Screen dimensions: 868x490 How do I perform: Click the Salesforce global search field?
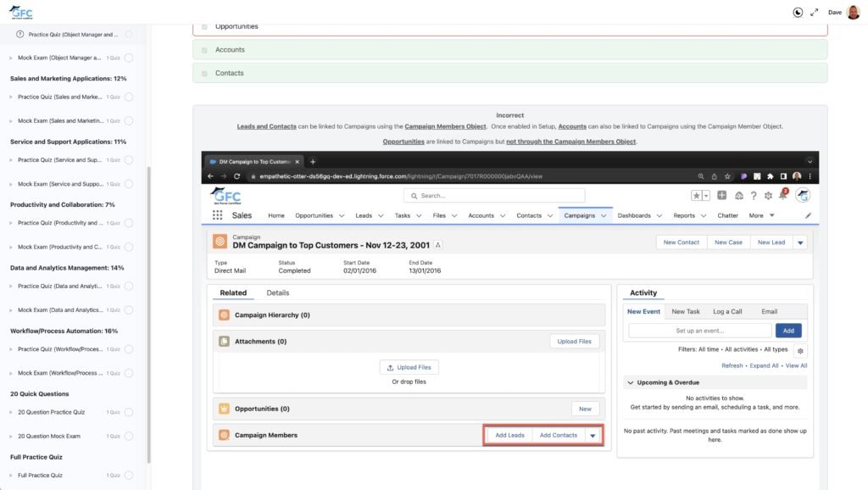pyautogui.click(x=494, y=196)
